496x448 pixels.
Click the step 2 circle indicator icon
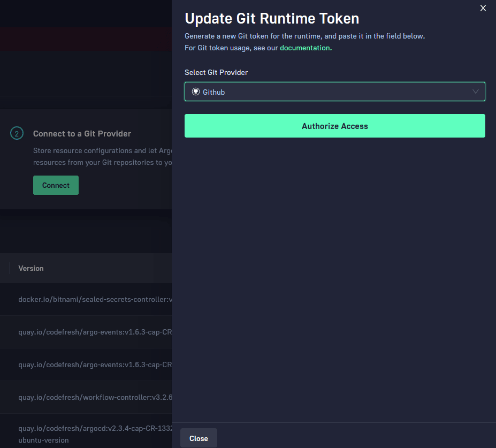[16, 133]
